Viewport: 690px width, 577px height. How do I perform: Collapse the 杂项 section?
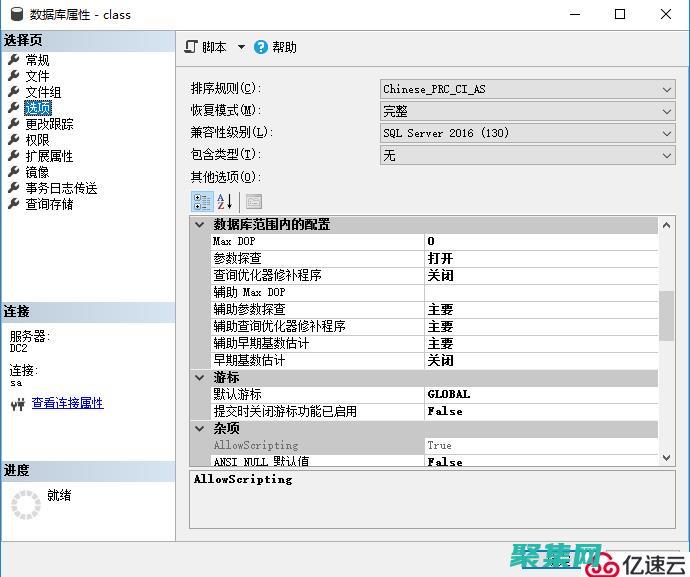coord(200,428)
